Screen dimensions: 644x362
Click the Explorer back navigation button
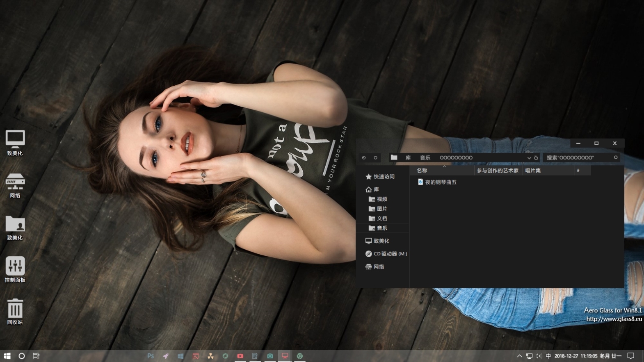pyautogui.click(x=364, y=157)
